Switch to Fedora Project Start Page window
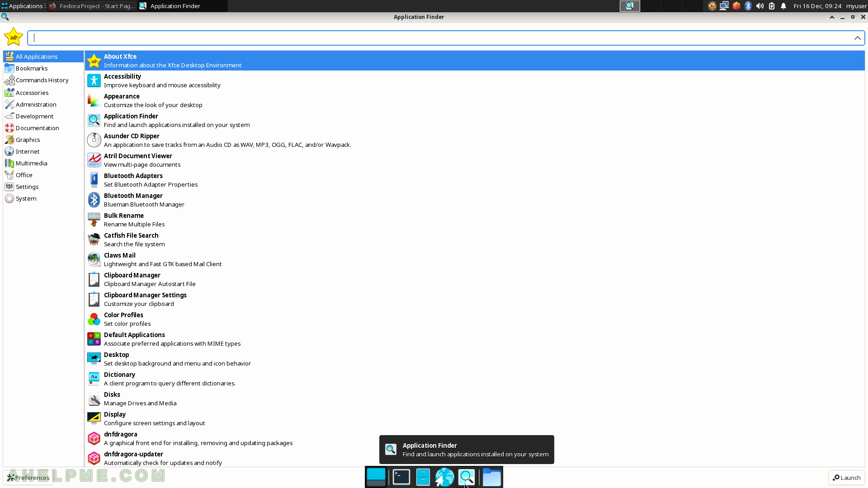This screenshot has height=488, width=868. click(x=92, y=6)
